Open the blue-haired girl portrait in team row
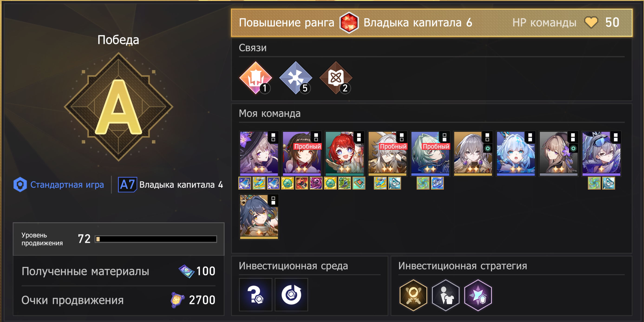Viewport: 644px width, 322px height. (x=516, y=153)
